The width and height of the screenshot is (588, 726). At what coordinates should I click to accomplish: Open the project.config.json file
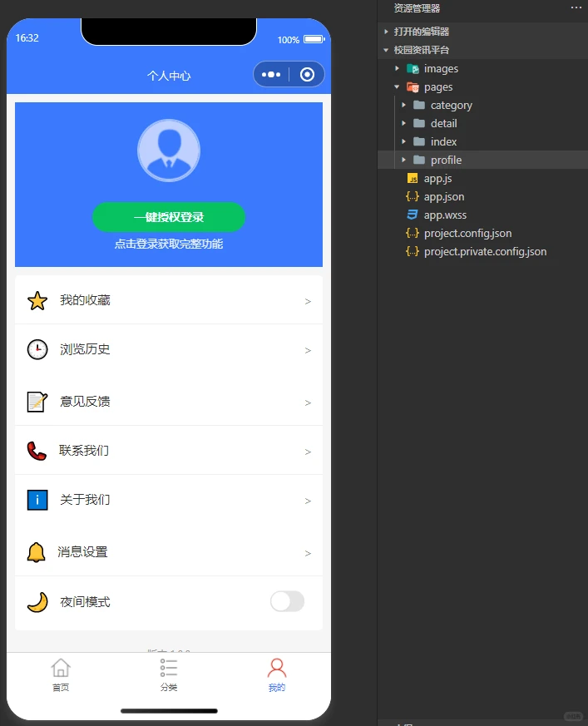pos(467,234)
